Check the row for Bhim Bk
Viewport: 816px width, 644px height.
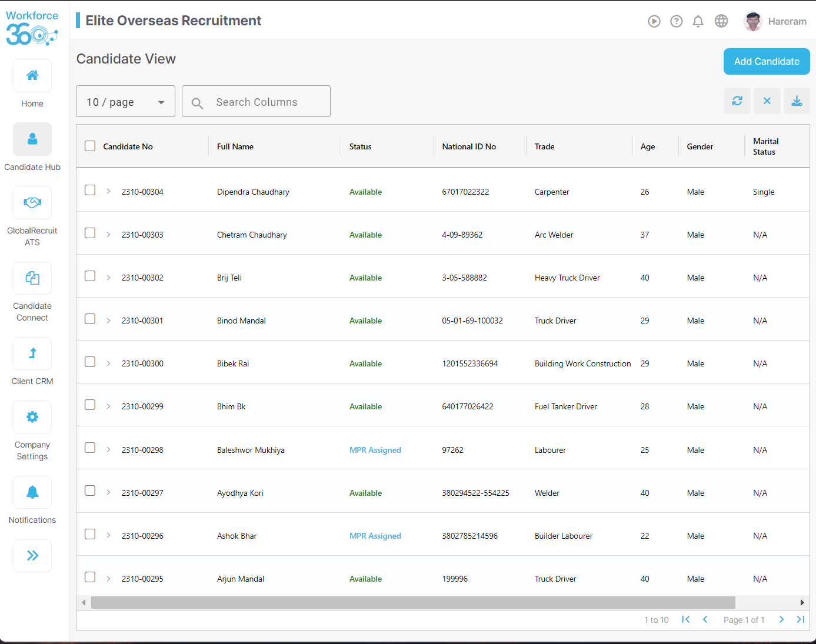(90, 405)
